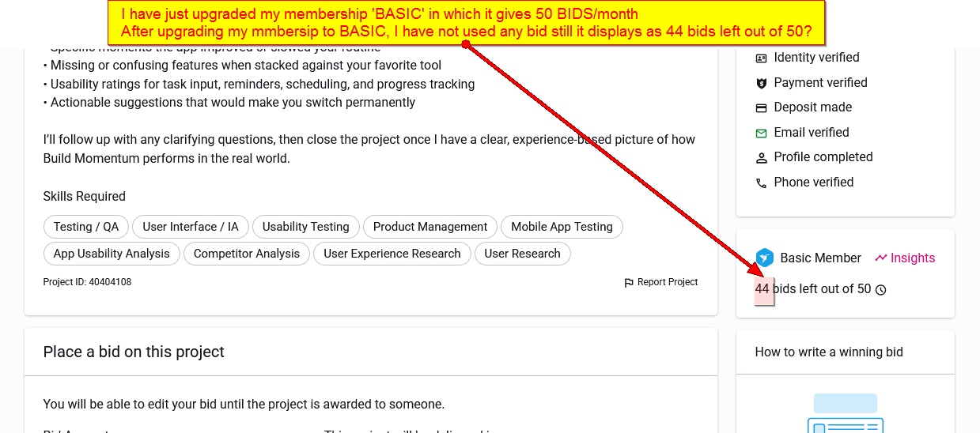Click the Identity verified card icon
This screenshot has width=980, height=433.
761,58
